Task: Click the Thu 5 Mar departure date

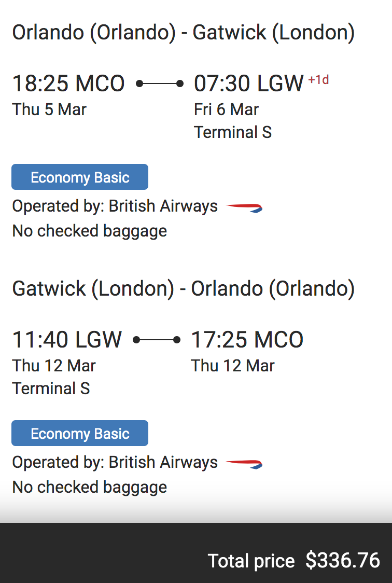Action: click(x=49, y=109)
